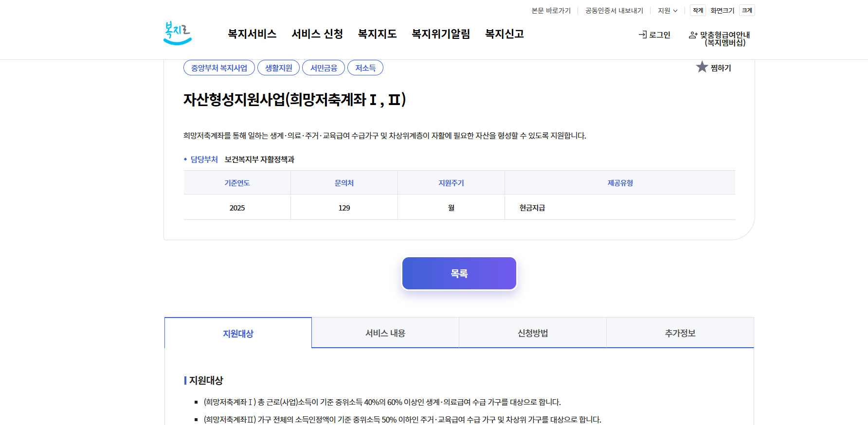
Task: Click the 제공유형 column header
Action: [x=620, y=183]
